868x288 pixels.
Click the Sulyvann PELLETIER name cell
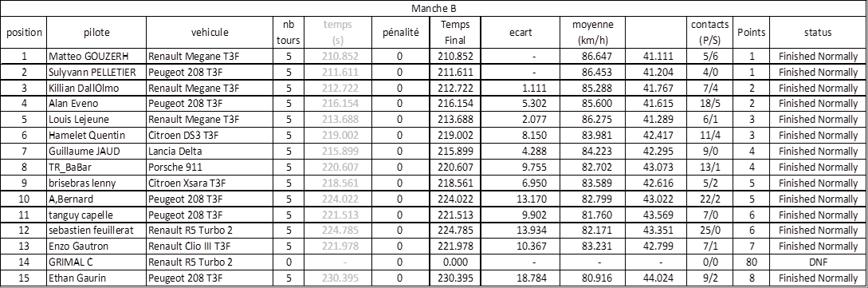(x=96, y=72)
